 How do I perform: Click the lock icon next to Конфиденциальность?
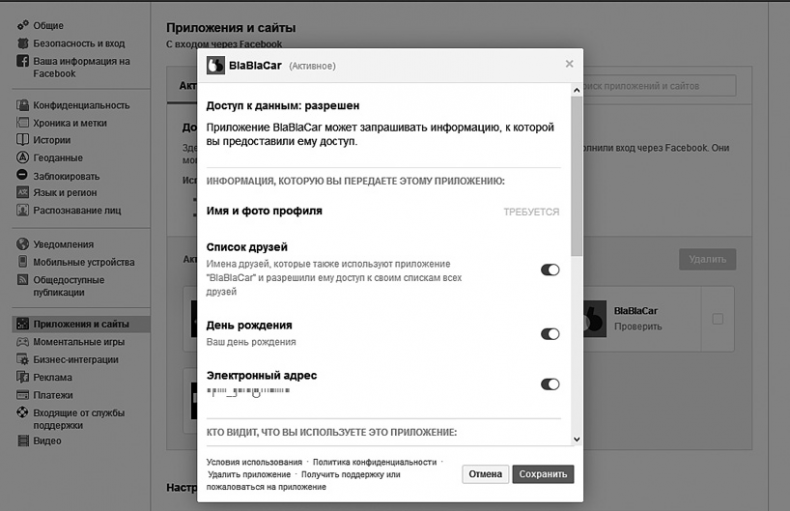coord(23,105)
